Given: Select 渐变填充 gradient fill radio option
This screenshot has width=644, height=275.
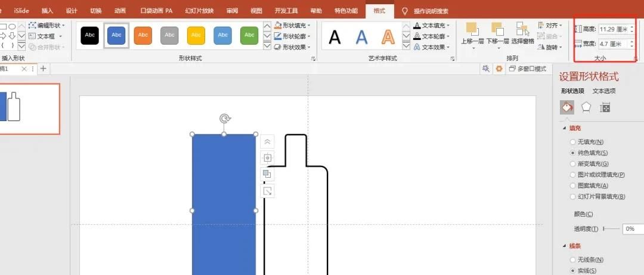Looking at the screenshot, I should (x=589, y=163).
